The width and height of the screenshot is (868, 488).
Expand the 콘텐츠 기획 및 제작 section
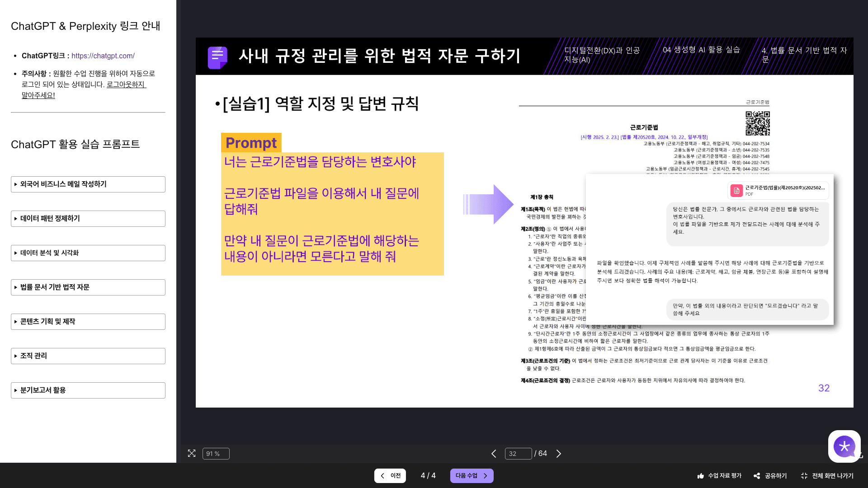point(88,321)
